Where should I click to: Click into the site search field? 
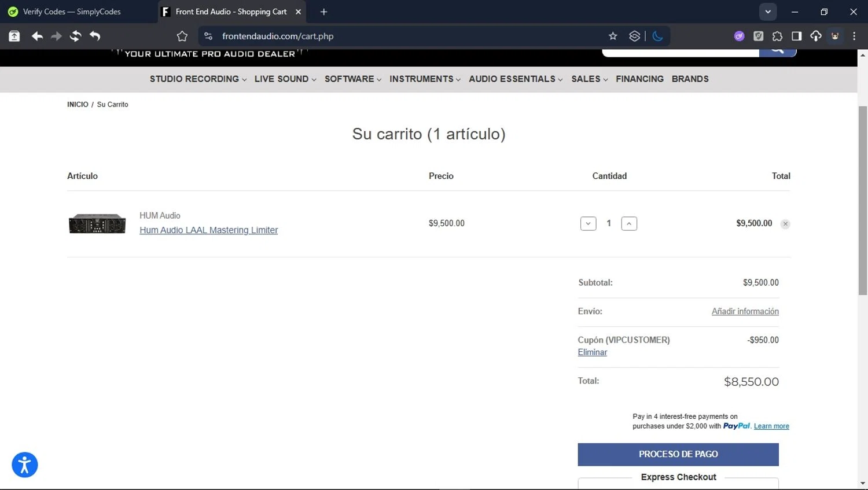tap(681, 53)
